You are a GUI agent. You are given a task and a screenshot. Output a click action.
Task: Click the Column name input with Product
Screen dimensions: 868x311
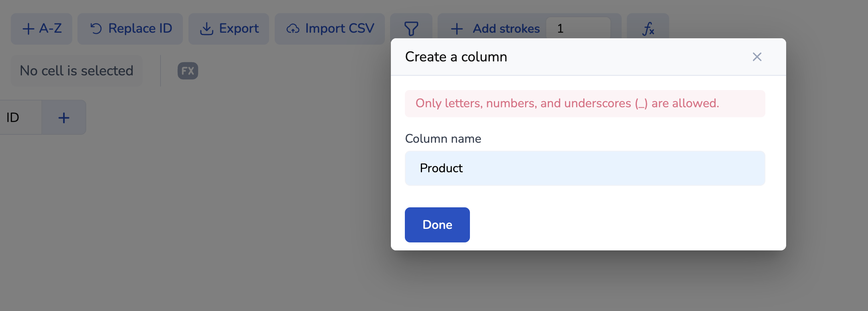point(585,168)
